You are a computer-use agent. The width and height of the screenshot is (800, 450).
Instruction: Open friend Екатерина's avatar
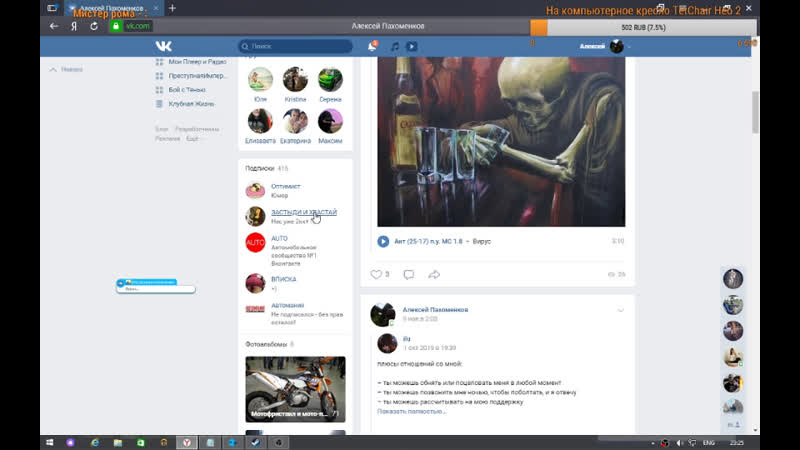295,121
